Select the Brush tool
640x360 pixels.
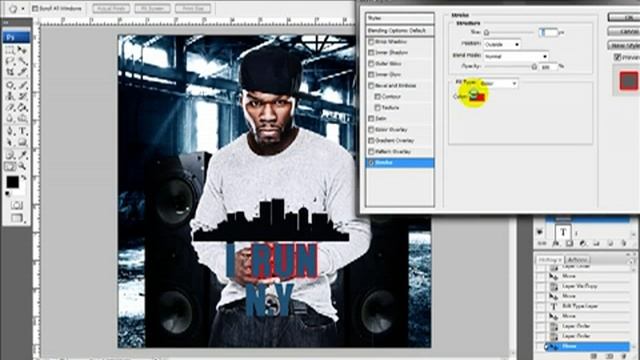(x=22, y=85)
